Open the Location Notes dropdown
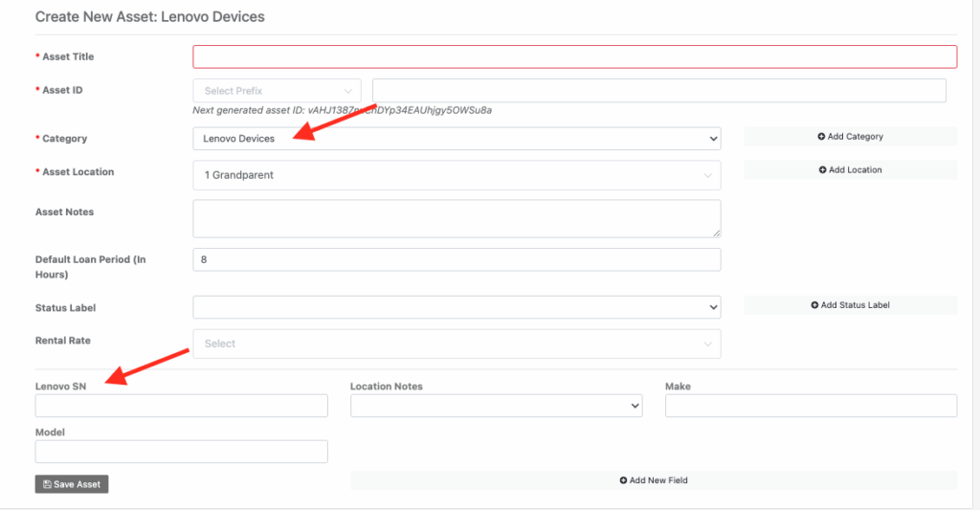 click(x=496, y=406)
